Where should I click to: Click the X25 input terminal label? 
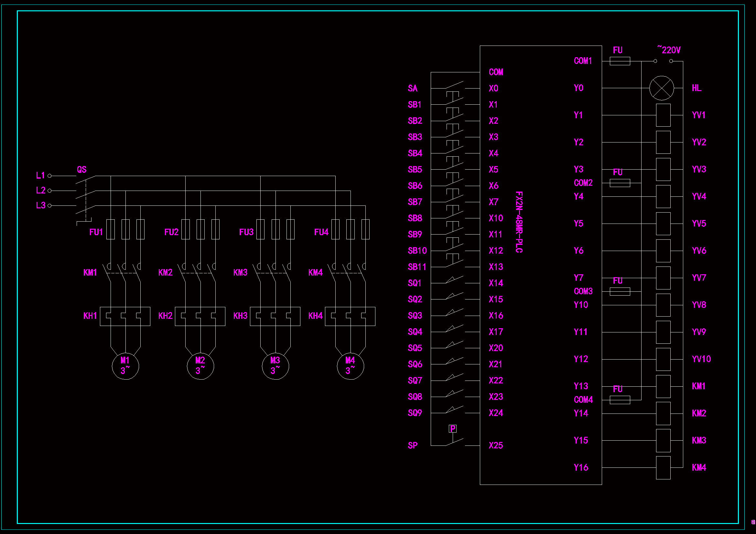[496, 445]
